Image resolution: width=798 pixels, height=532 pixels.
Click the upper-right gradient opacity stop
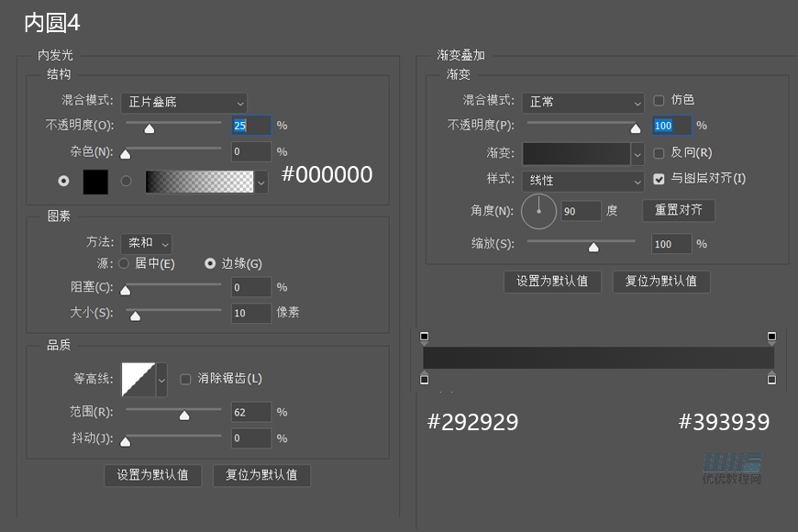click(773, 336)
